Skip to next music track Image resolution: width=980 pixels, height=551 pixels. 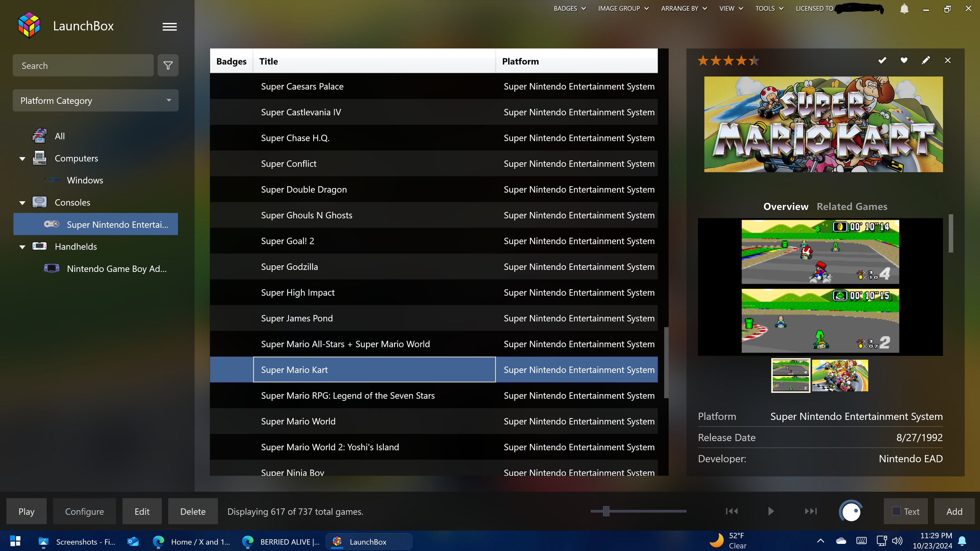[811, 511]
